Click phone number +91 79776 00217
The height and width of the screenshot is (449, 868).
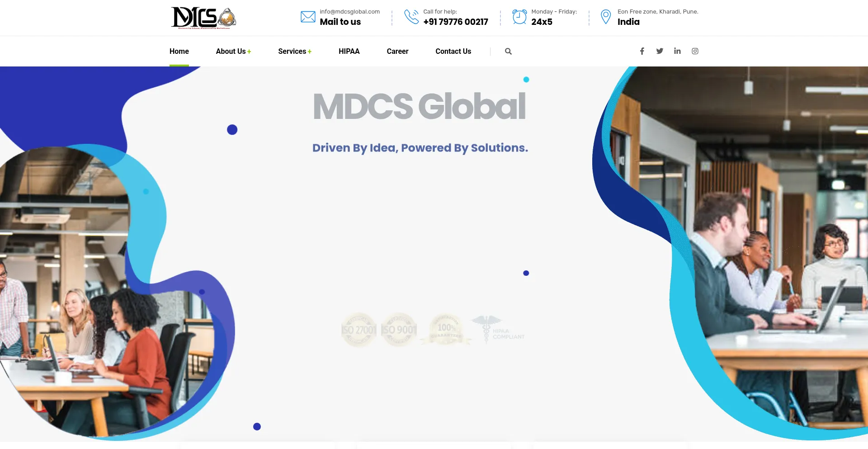pos(455,22)
